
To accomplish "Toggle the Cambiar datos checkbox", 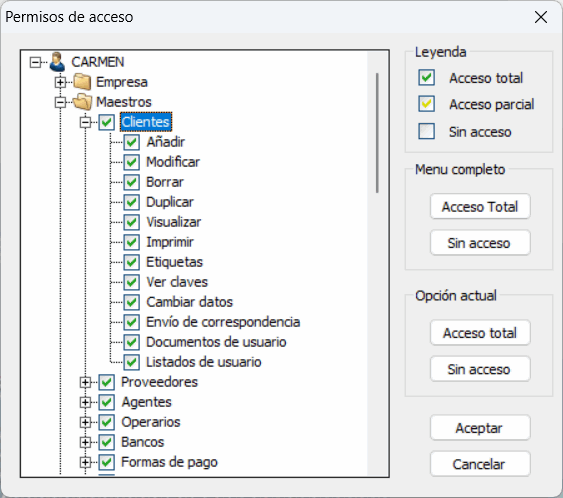I will (x=131, y=302).
